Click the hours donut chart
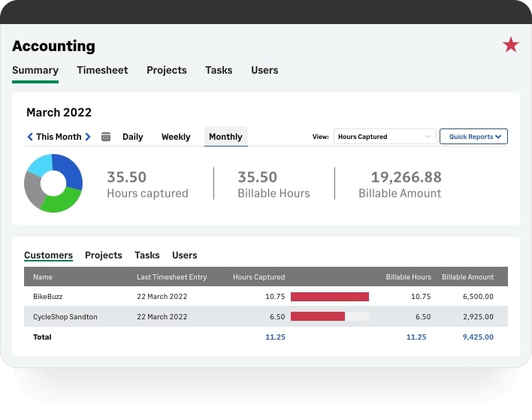 pyautogui.click(x=53, y=183)
